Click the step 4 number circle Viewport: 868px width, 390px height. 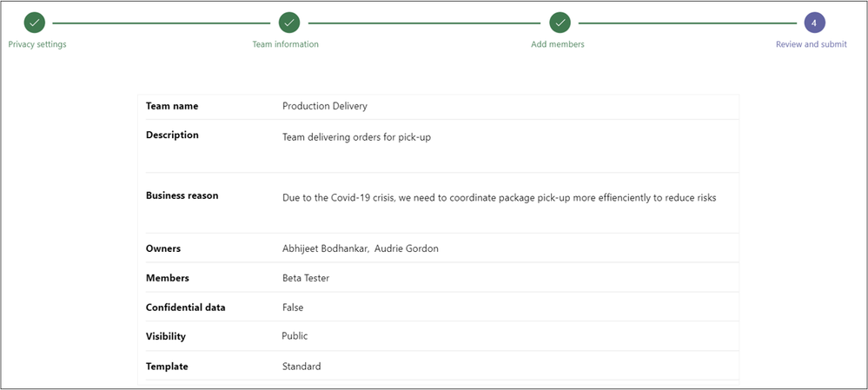pyautogui.click(x=814, y=23)
